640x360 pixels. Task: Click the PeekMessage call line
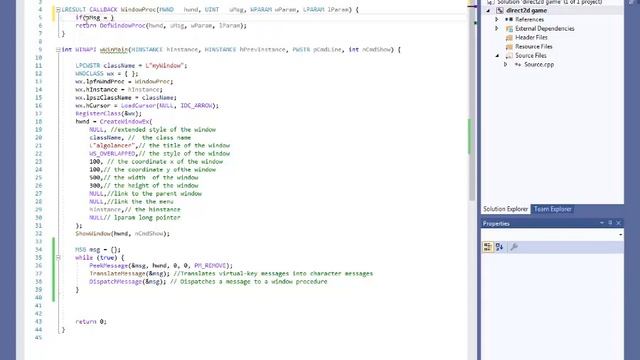coord(161,265)
